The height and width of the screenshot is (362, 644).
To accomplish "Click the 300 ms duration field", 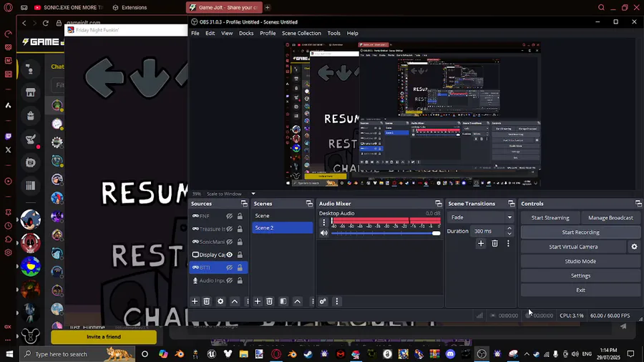I will coord(488,231).
